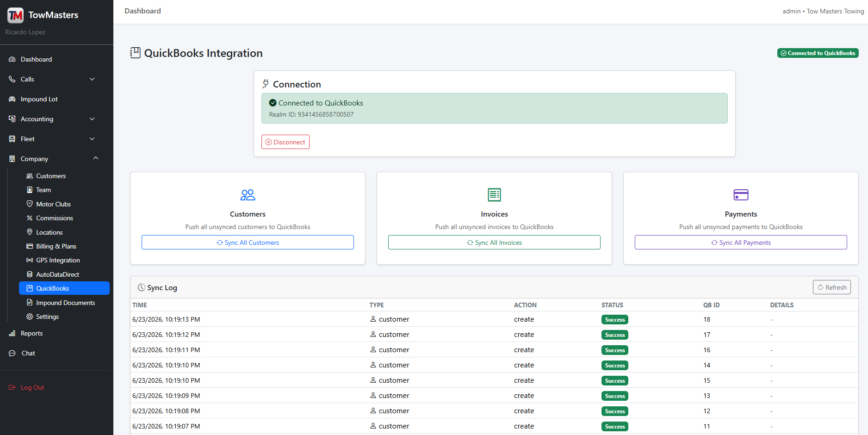The width and height of the screenshot is (868, 435).
Task: Expand the Calls menu chevron
Action: pos(92,79)
